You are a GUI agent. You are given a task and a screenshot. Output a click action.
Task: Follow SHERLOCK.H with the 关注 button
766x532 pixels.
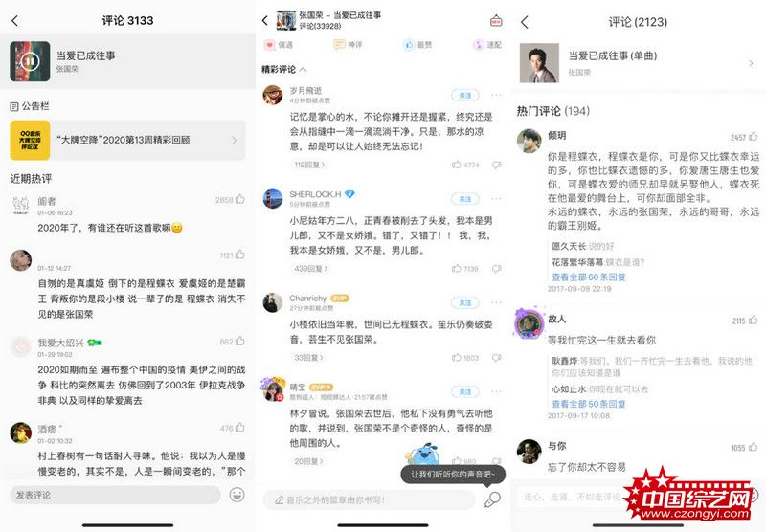pos(465,199)
